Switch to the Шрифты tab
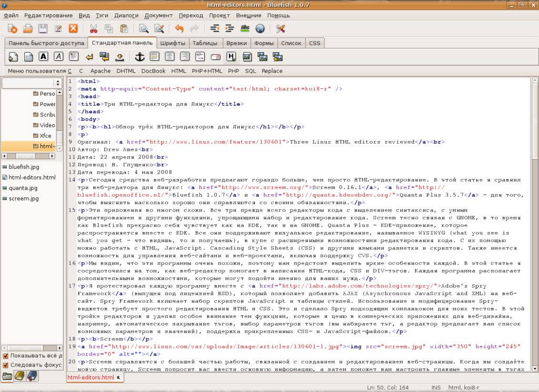Viewport: 539px width, 392px height. 173,43
